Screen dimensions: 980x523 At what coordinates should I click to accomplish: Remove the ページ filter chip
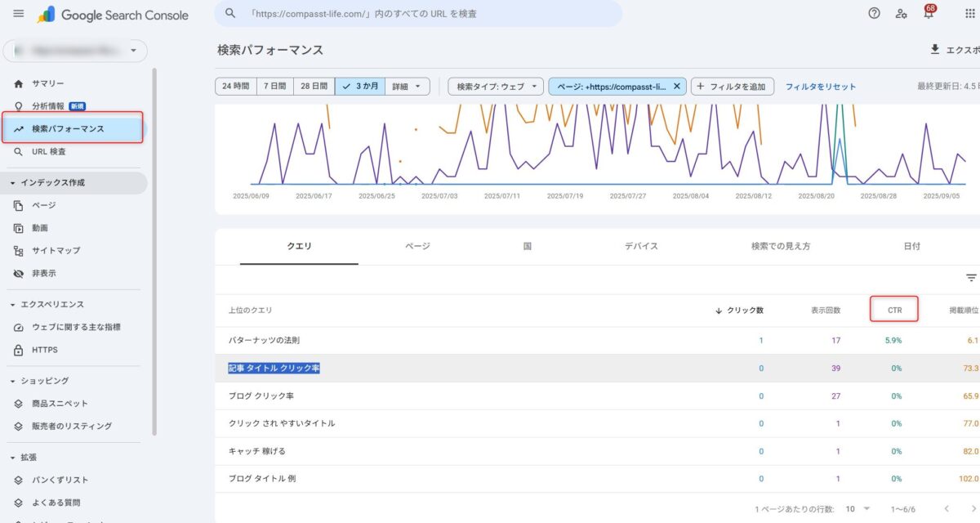pyautogui.click(x=676, y=87)
